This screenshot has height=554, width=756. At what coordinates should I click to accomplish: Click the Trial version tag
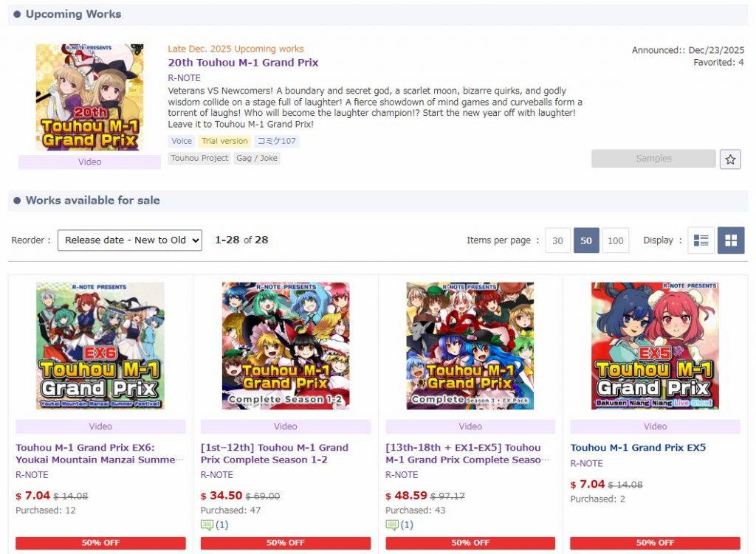click(x=224, y=141)
